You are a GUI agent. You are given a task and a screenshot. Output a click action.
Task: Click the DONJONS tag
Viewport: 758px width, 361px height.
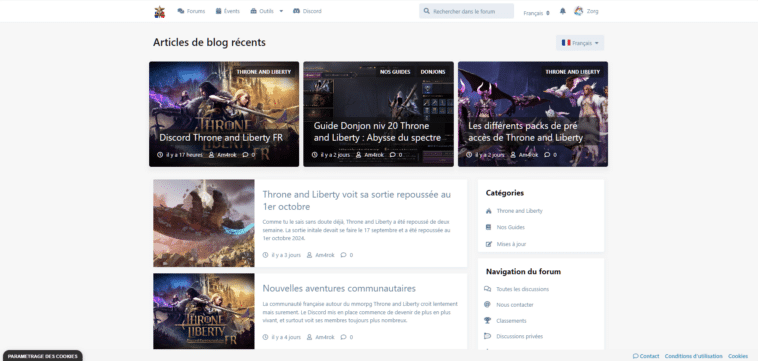(433, 72)
